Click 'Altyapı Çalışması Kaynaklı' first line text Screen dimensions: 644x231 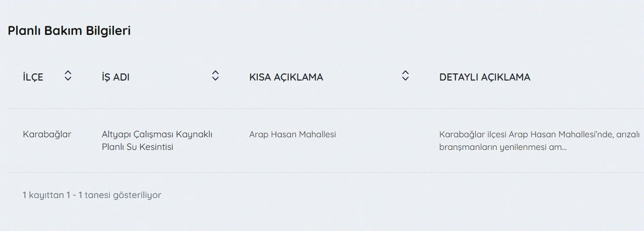point(157,134)
